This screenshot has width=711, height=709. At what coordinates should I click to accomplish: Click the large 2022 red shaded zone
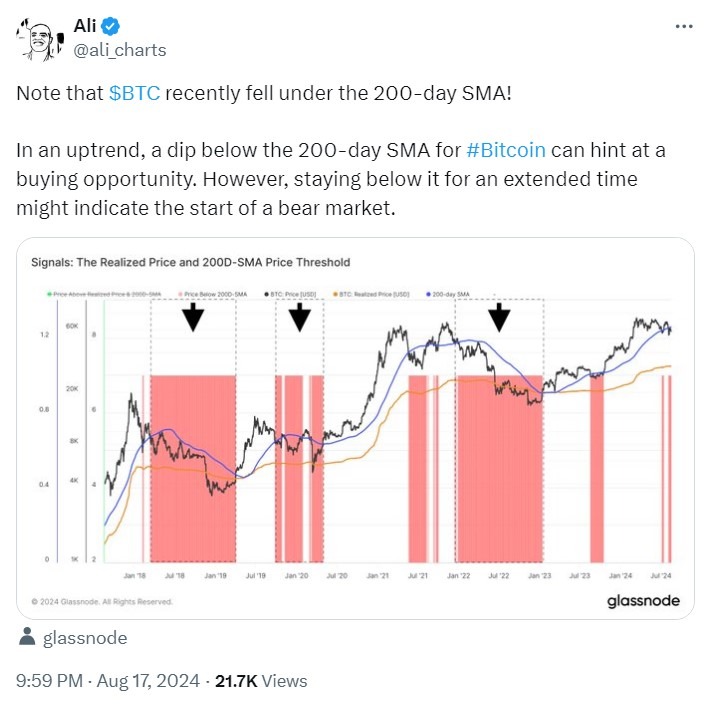tap(499, 470)
